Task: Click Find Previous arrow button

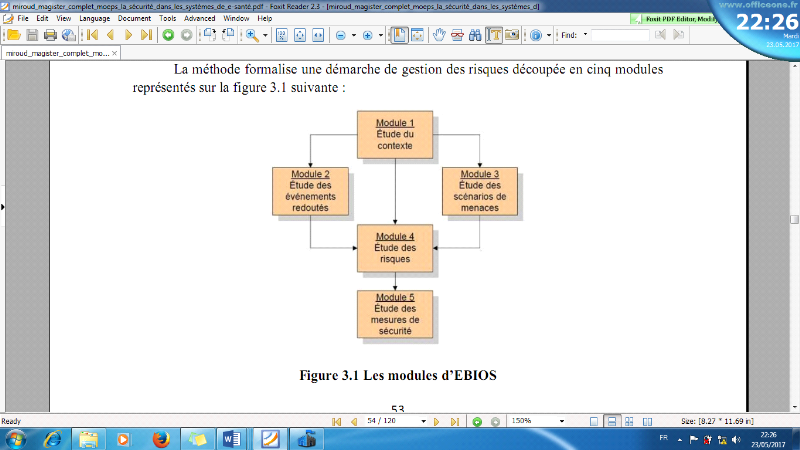Action: (x=661, y=35)
